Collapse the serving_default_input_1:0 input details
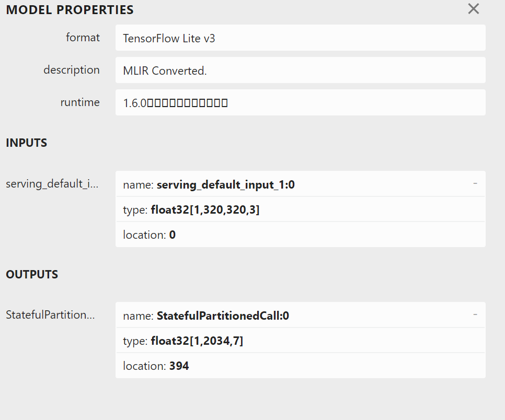 click(x=475, y=183)
